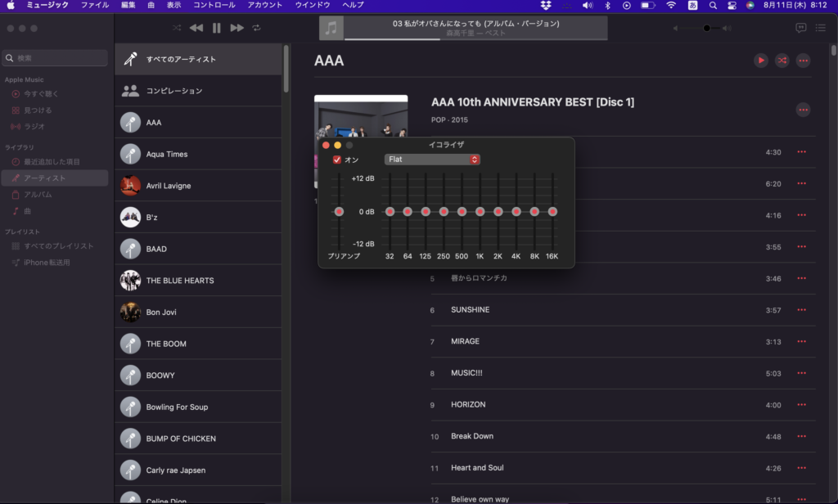The width and height of the screenshot is (838, 504).
Task: Open the iPhone転送用 playlist
Action: [x=55, y=263]
